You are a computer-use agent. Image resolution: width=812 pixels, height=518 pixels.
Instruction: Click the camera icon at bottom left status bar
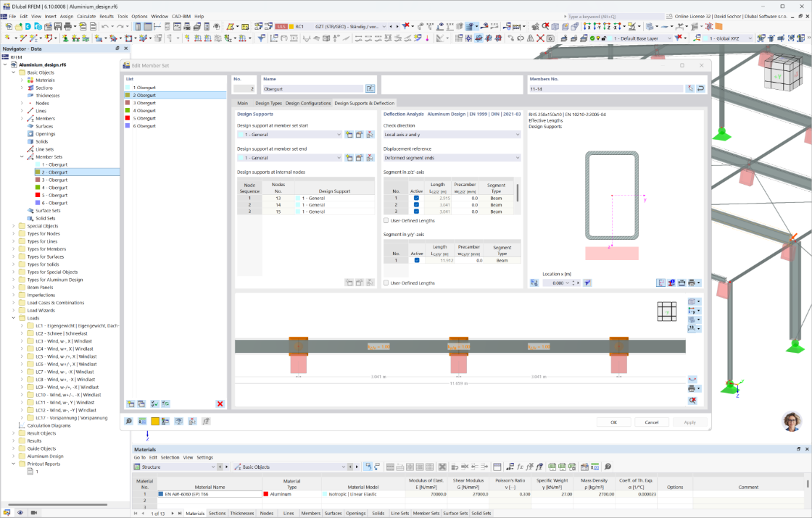[34, 512]
